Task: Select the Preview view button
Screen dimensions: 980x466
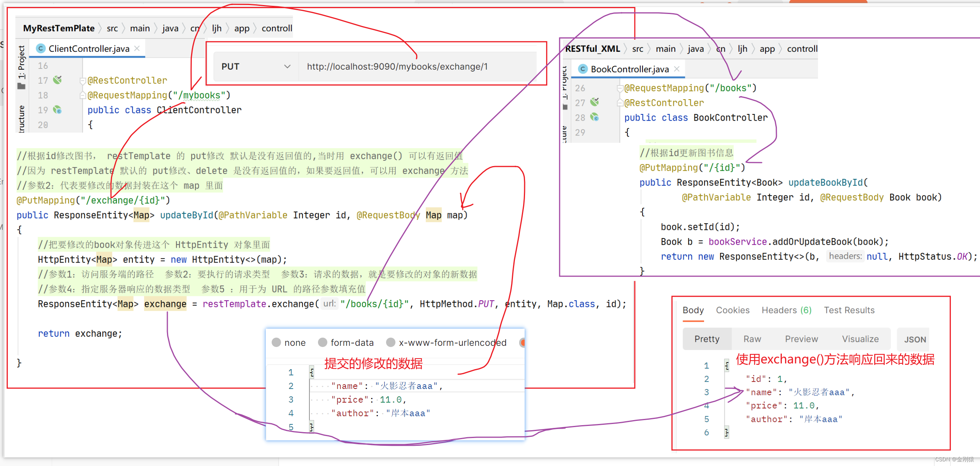Action: pyautogui.click(x=801, y=339)
